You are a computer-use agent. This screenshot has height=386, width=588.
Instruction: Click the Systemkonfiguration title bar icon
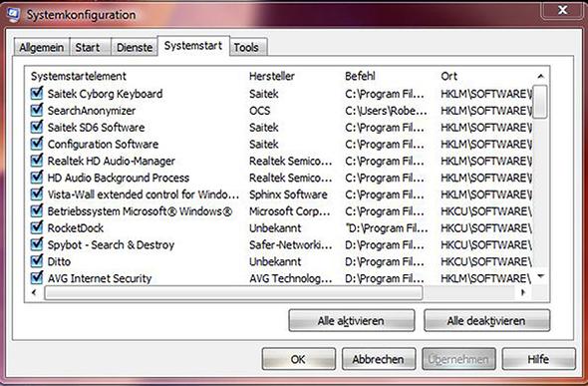pos(13,15)
